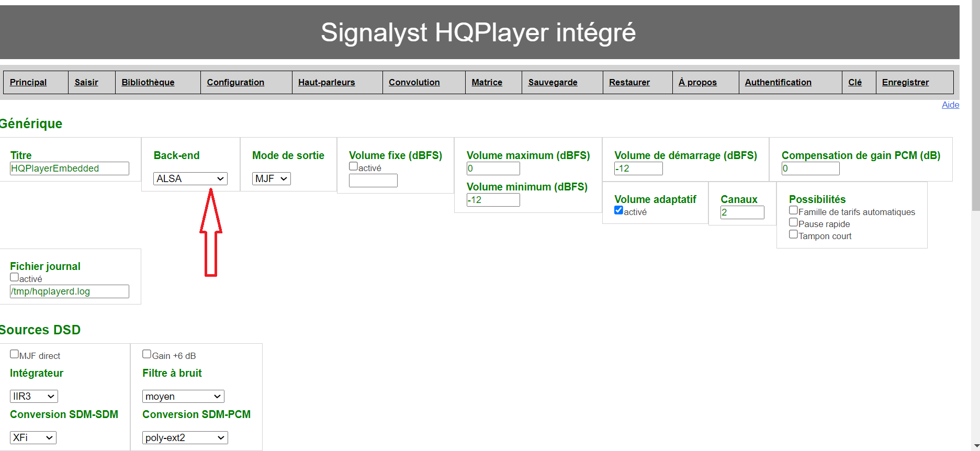The width and height of the screenshot is (980, 451).
Task: Click the scrollbar down arrow
Action: click(x=975, y=446)
